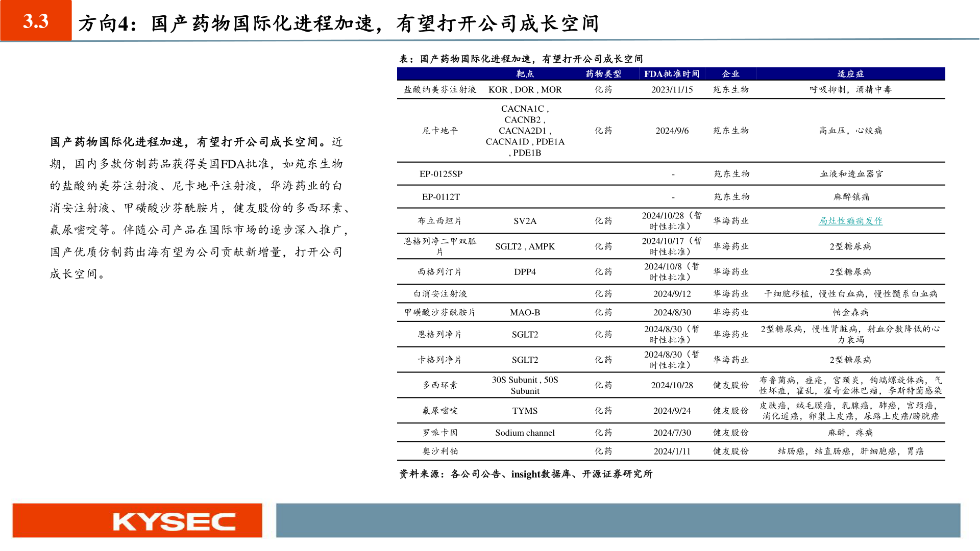Click the 奥沙利铂 drug name cell
Screen dimensions: 980x551
[440, 452]
